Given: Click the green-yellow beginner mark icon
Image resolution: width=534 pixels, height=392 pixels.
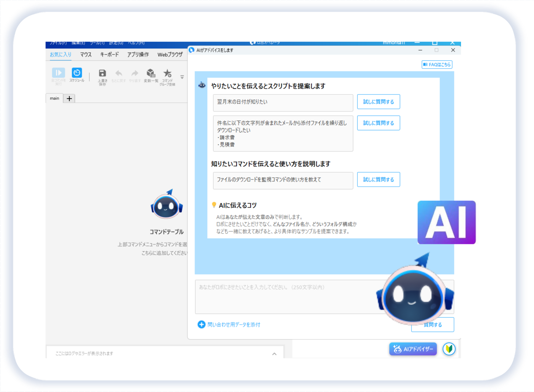Looking at the screenshot, I should (x=449, y=349).
